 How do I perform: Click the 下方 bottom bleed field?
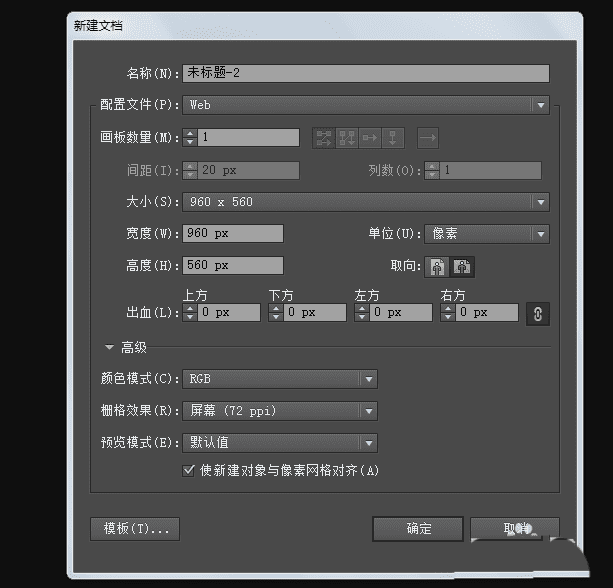pos(315,312)
